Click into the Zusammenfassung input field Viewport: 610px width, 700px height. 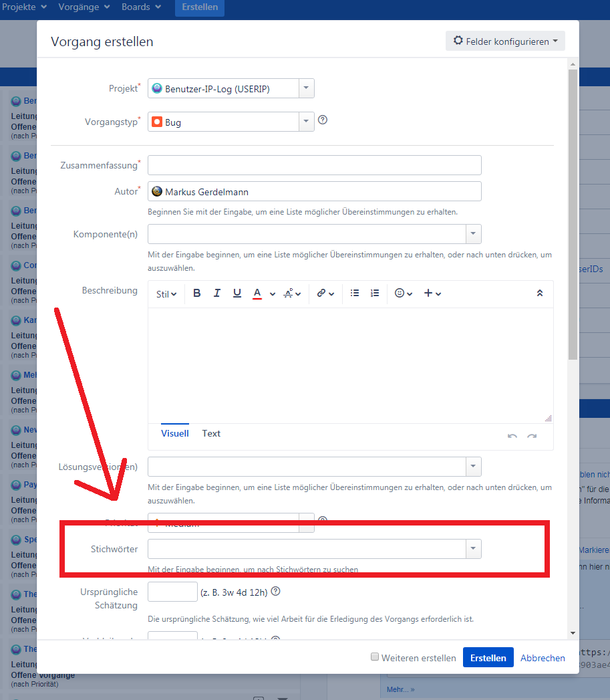[314, 165]
